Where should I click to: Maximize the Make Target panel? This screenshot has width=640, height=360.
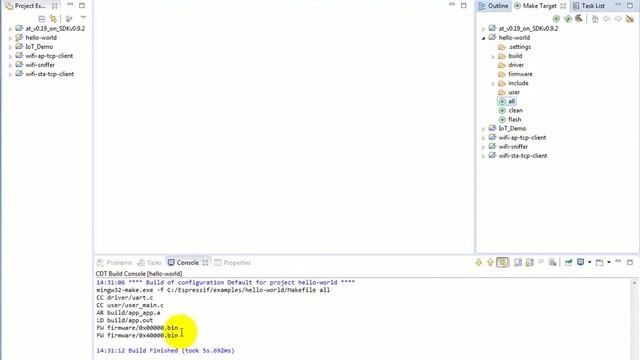tap(630, 6)
